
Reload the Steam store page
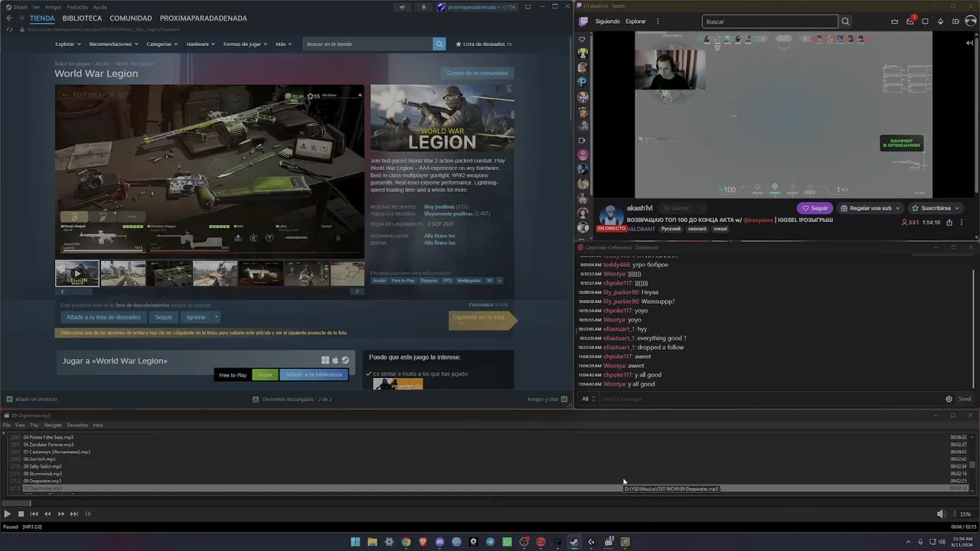point(9,29)
